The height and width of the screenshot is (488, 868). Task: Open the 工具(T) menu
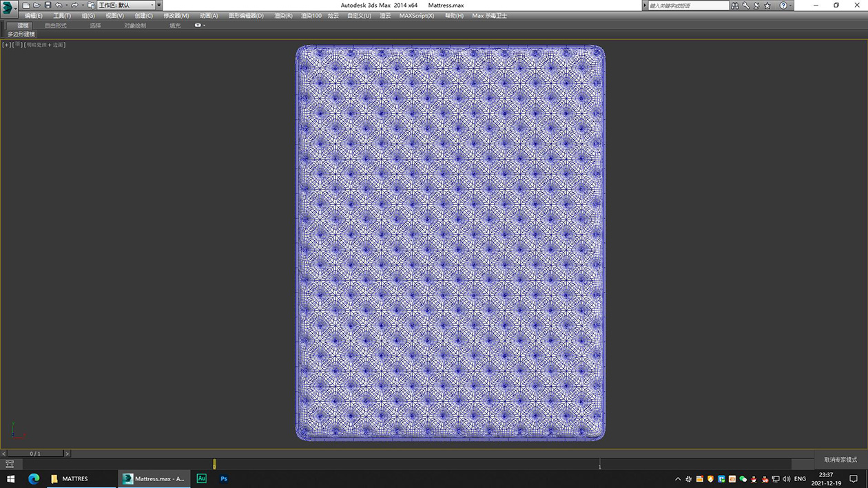pyautogui.click(x=62, y=16)
